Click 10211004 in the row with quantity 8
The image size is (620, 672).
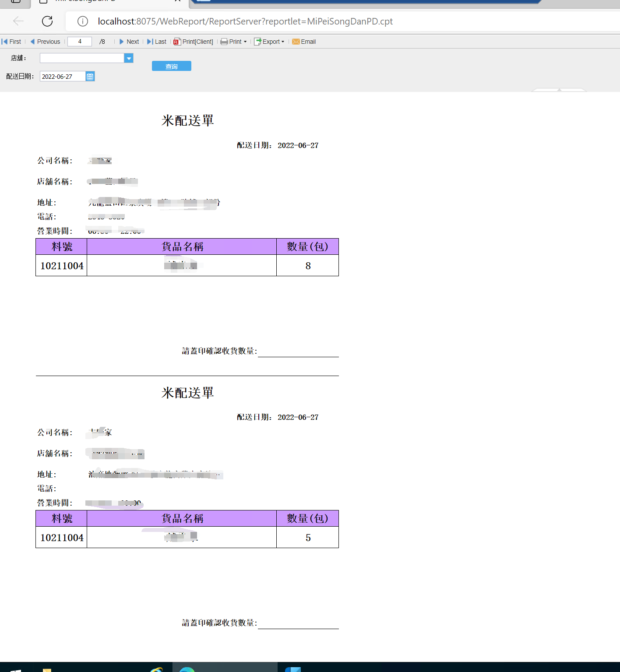[x=62, y=266]
